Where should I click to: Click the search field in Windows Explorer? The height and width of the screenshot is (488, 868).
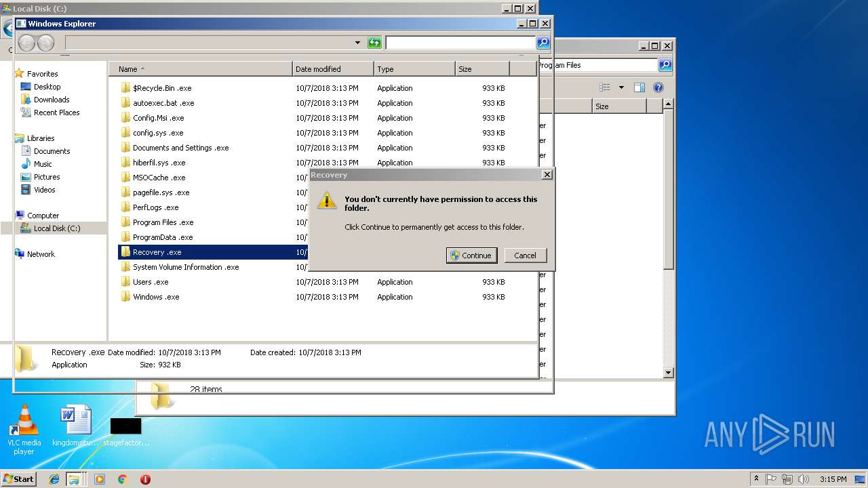[x=460, y=43]
